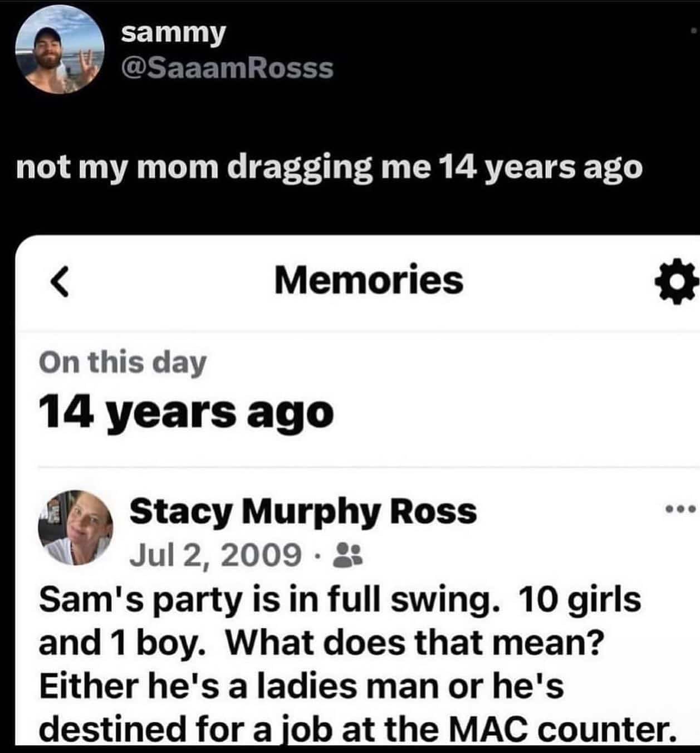View Stacy Murphy Ross profile picture
The height and width of the screenshot is (753, 700).
click(x=75, y=528)
